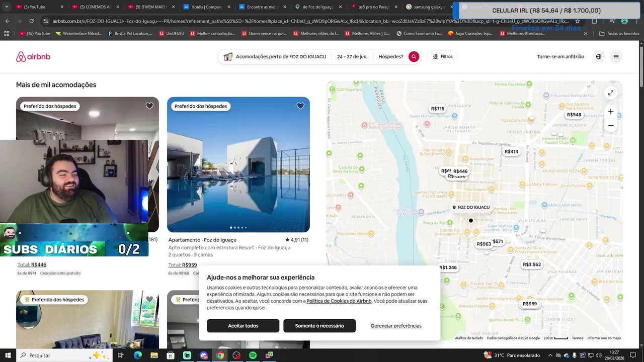644x362 pixels.
Task: Open Windows Start menu
Action: (x=8, y=355)
